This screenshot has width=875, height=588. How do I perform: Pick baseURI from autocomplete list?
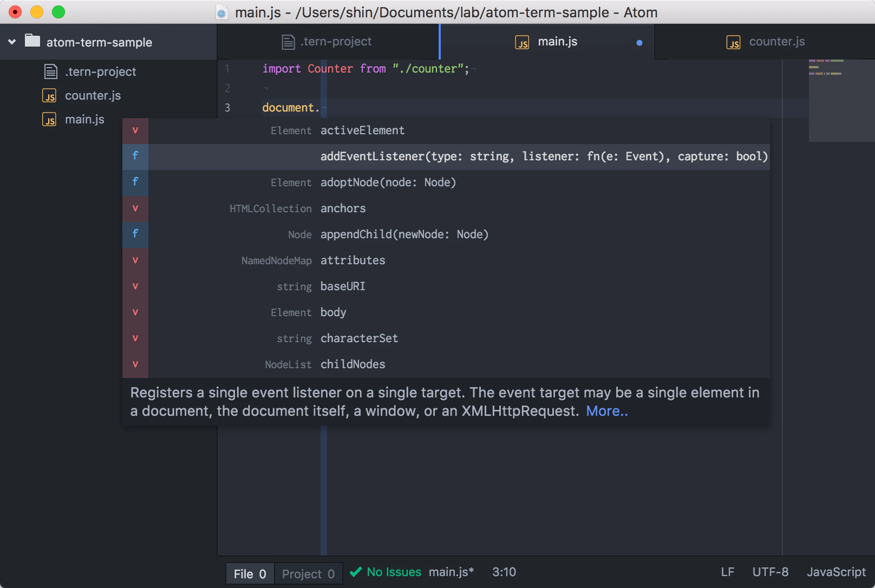pos(446,286)
